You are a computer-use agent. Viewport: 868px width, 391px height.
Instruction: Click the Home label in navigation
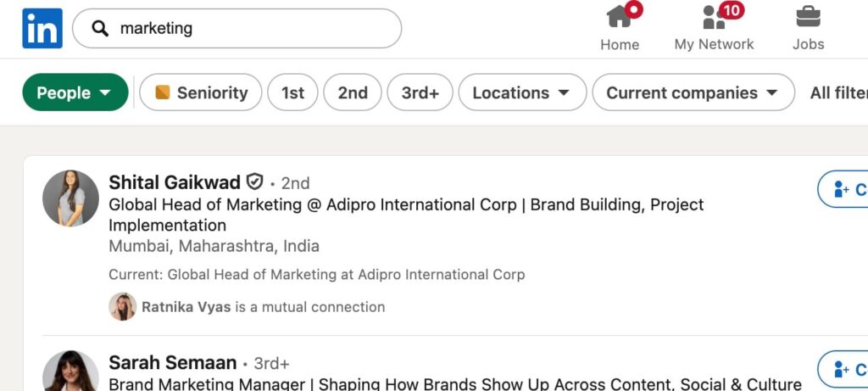pos(620,44)
